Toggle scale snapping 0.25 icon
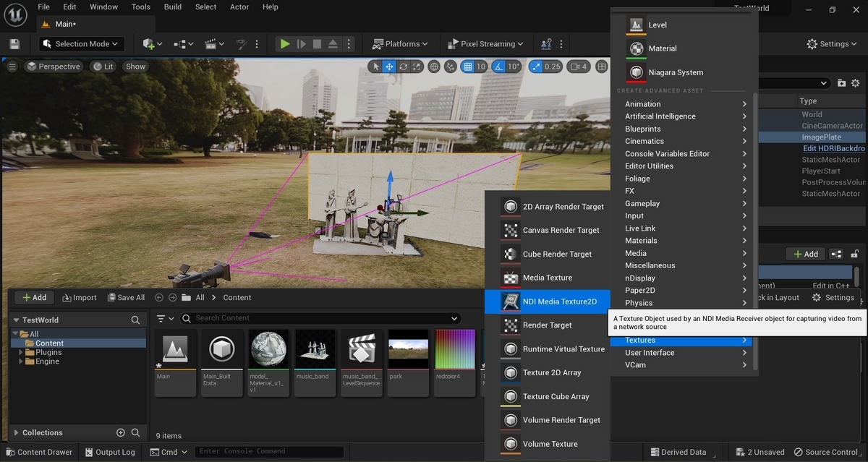868x462 pixels. click(536, 67)
